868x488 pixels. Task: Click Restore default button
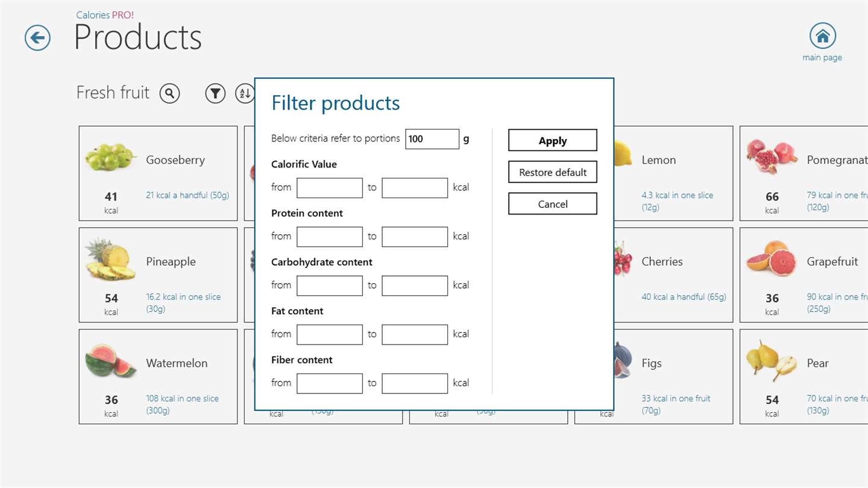coord(553,172)
